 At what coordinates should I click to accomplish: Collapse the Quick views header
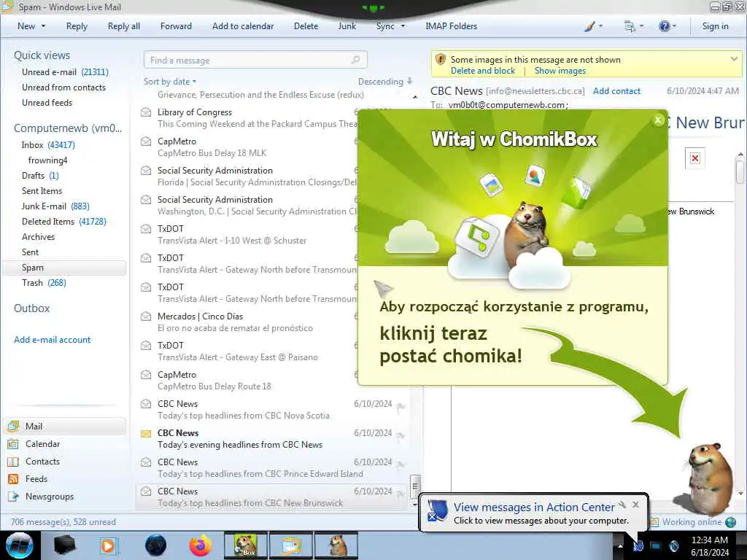(42, 55)
